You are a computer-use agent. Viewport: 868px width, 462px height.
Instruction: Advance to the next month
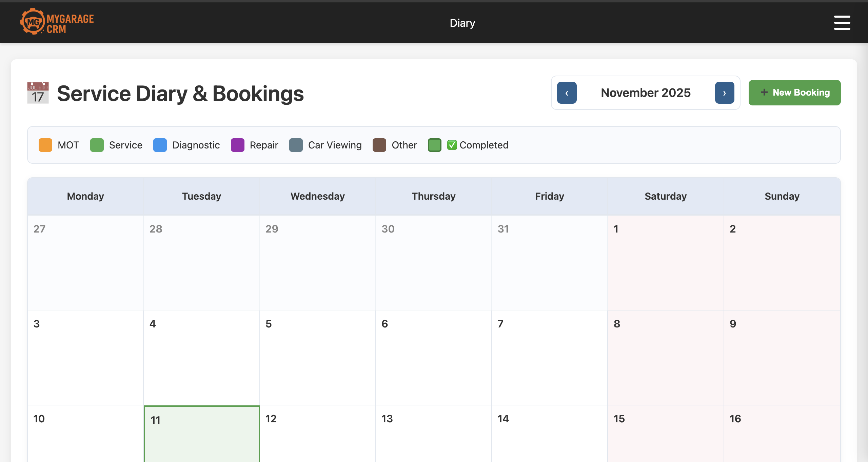[725, 93]
